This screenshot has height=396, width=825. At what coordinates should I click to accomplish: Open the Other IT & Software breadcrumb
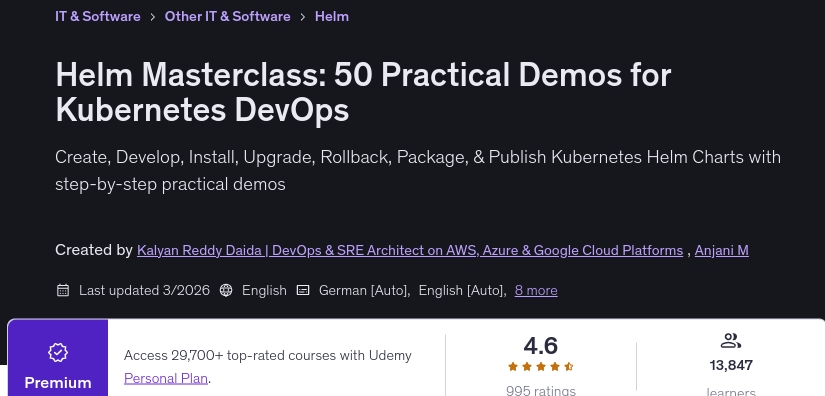227,16
